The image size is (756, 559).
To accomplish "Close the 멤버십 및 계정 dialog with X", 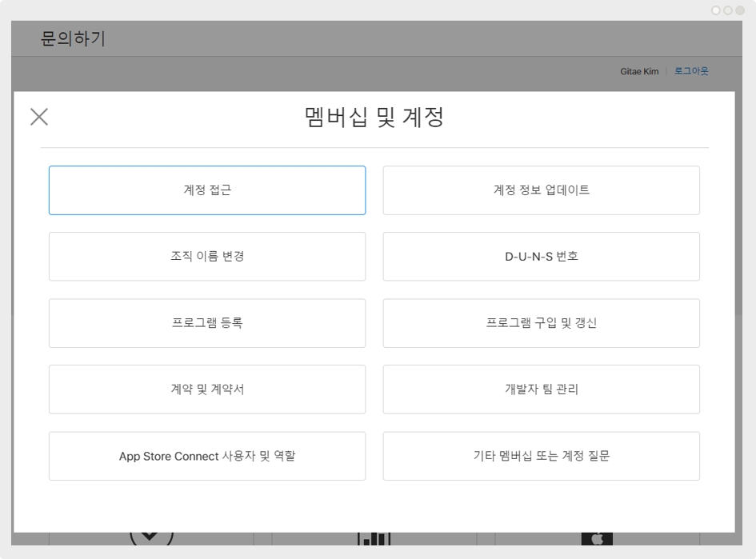I will click(39, 117).
